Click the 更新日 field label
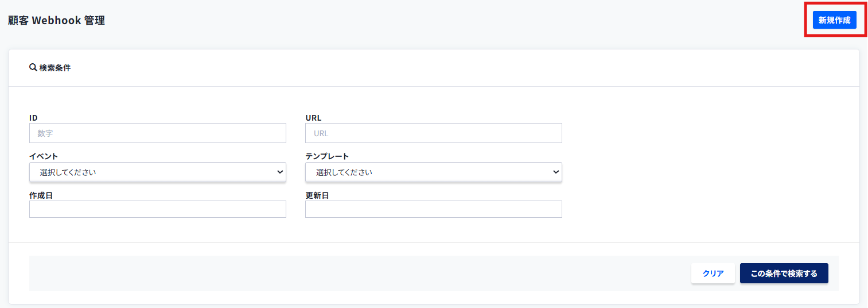 (x=317, y=195)
